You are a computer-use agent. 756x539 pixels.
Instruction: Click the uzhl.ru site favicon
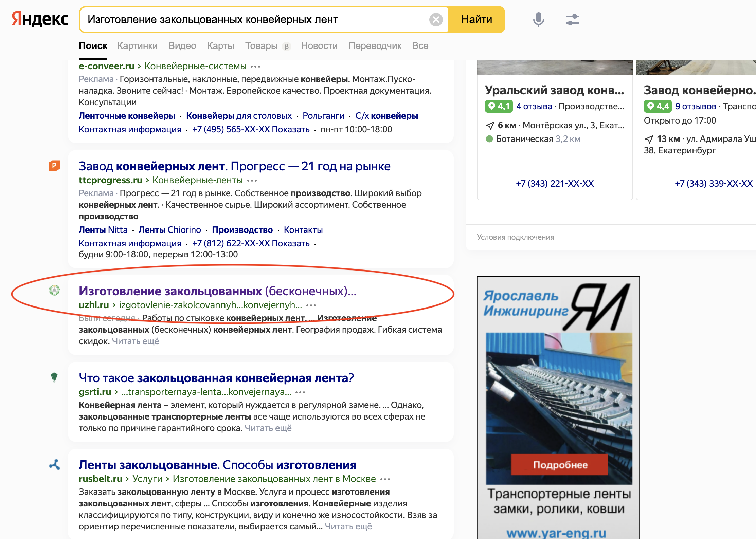tap(54, 291)
